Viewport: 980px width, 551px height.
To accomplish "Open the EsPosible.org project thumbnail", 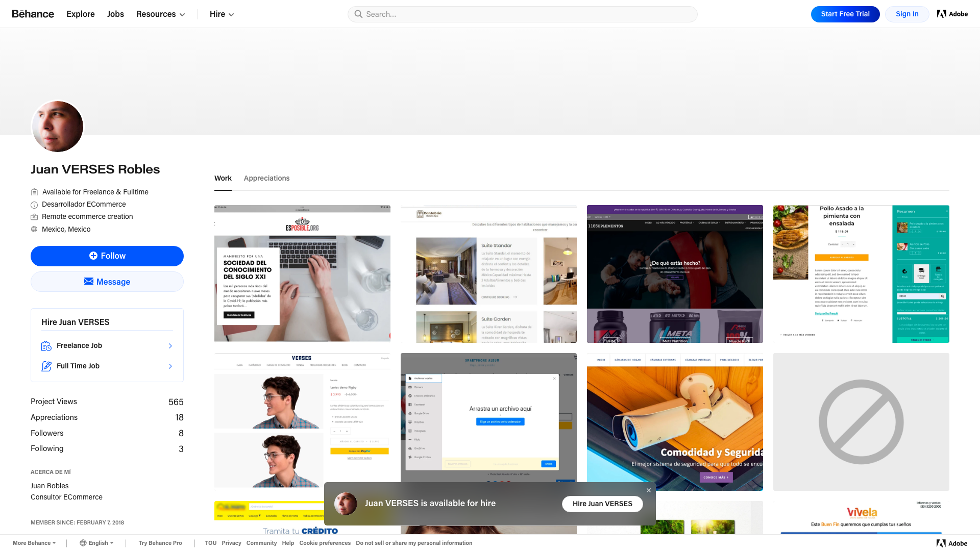I will pos(302,274).
